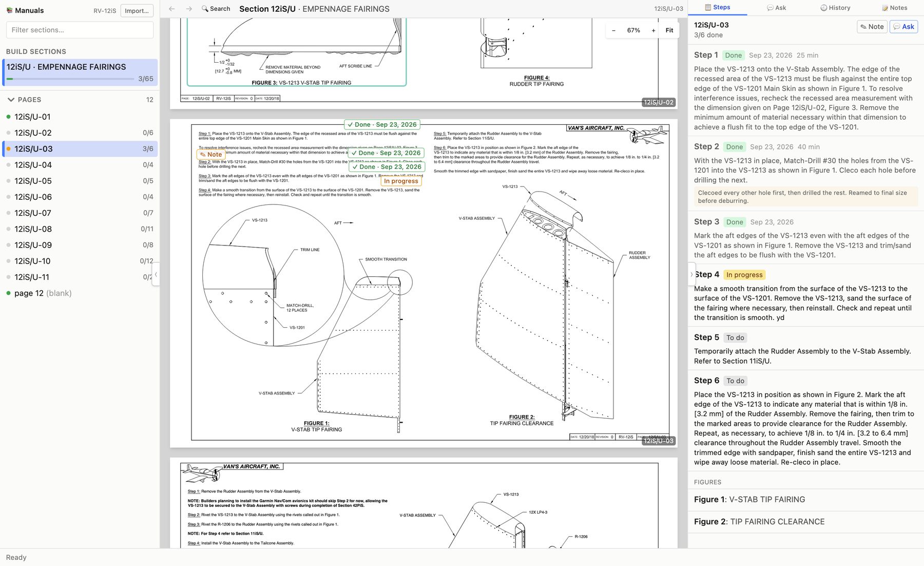Click the blue Ask button

tap(903, 27)
